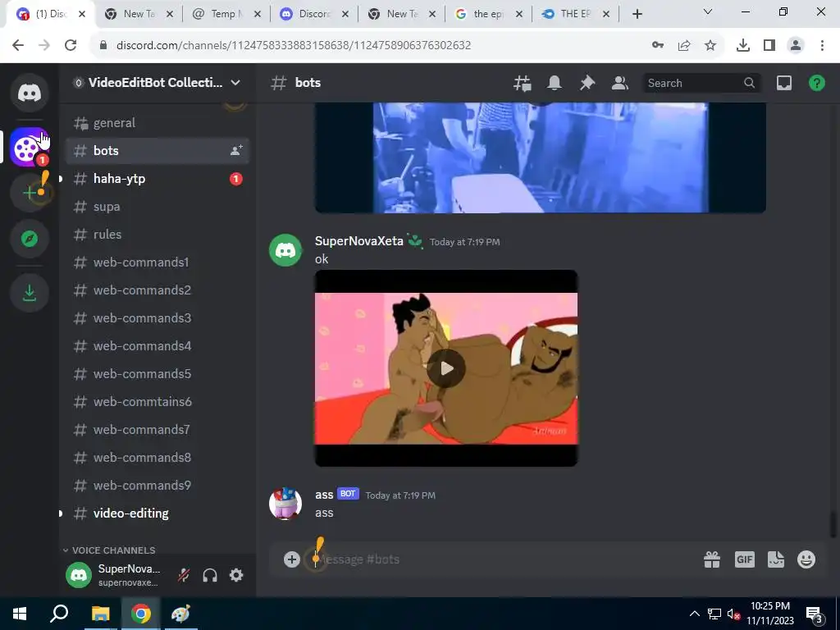
Task: Toggle the member list icon
Action: click(x=620, y=83)
